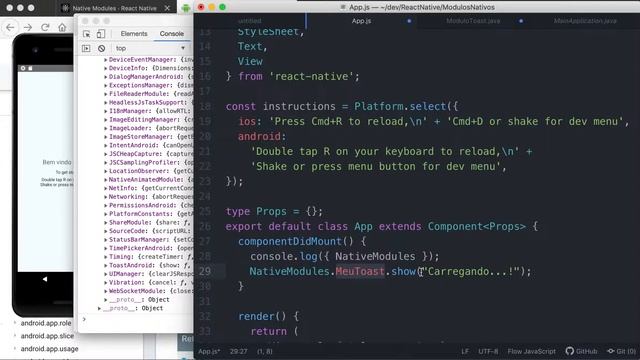Click the Vibration console entry
640x360 pixels.
click(x=149, y=282)
